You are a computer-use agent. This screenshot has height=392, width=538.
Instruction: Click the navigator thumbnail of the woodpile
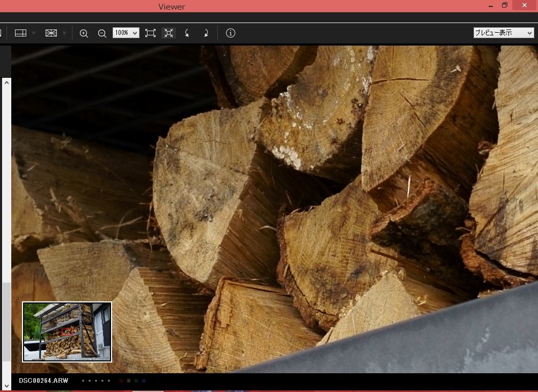point(67,332)
